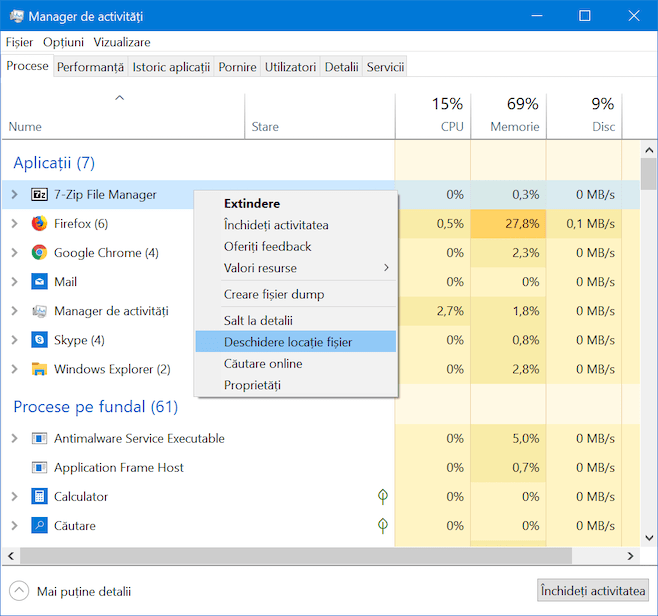
Task: Choose Salt la detalii
Action: tap(296, 321)
